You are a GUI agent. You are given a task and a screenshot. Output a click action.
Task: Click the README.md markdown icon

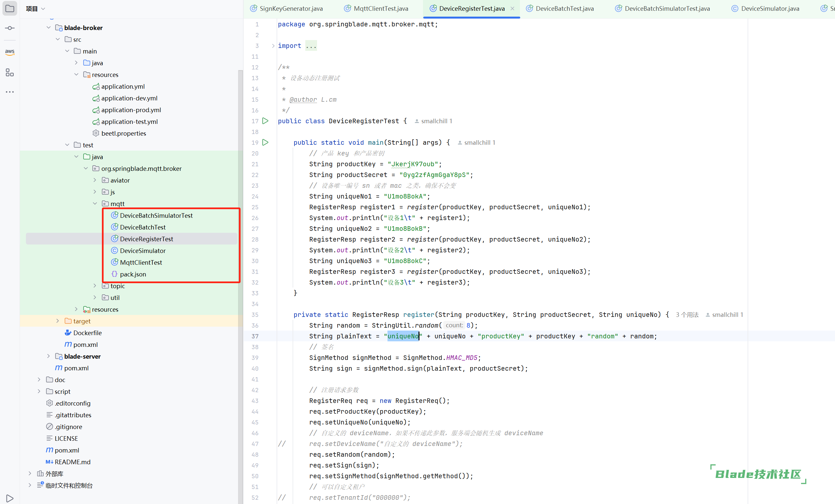pyautogui.click(x=50, y=462)
